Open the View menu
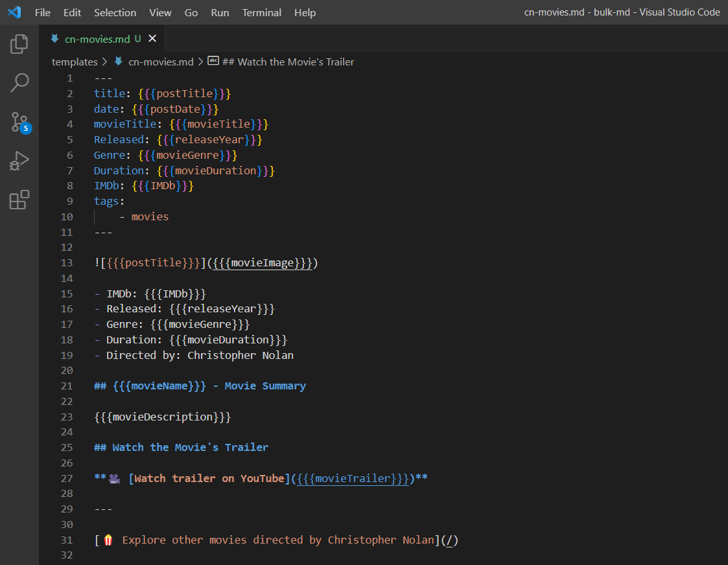 click(x=160, y=12)
